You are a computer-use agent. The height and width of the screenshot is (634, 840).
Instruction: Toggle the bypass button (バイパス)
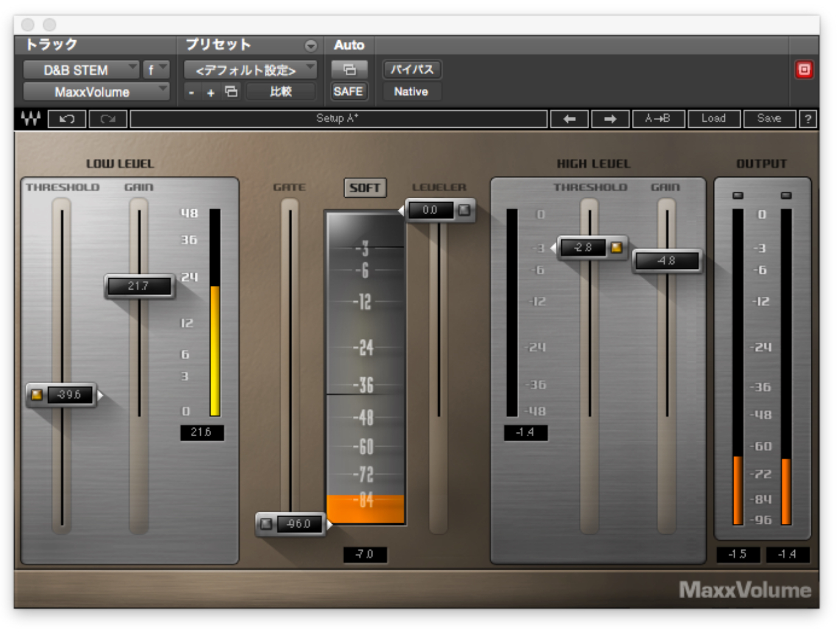(x=412, y=70)
